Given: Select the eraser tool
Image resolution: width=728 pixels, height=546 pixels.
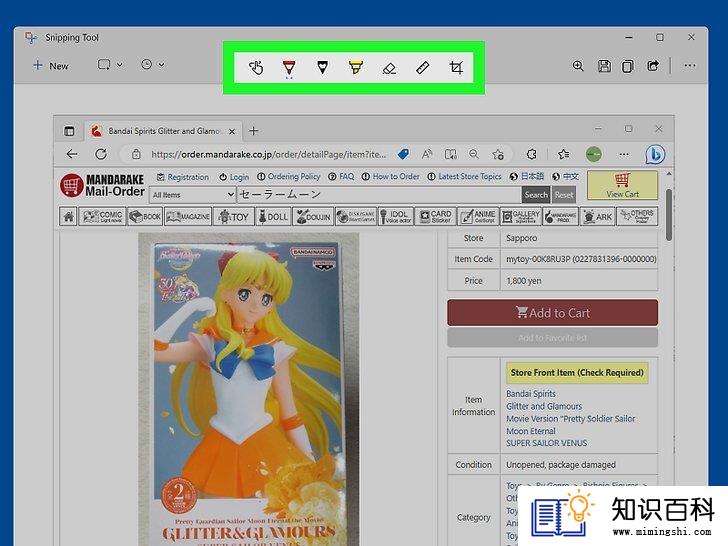Looking at the screenshot, I should click(389, 68).
